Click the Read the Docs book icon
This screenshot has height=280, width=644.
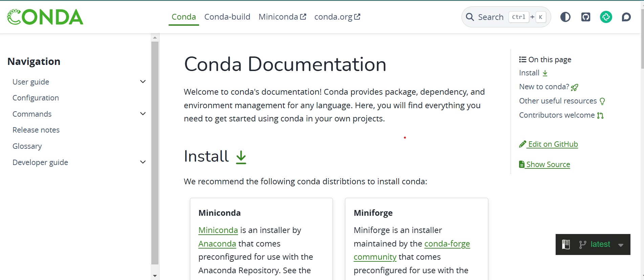pos(566,244)
